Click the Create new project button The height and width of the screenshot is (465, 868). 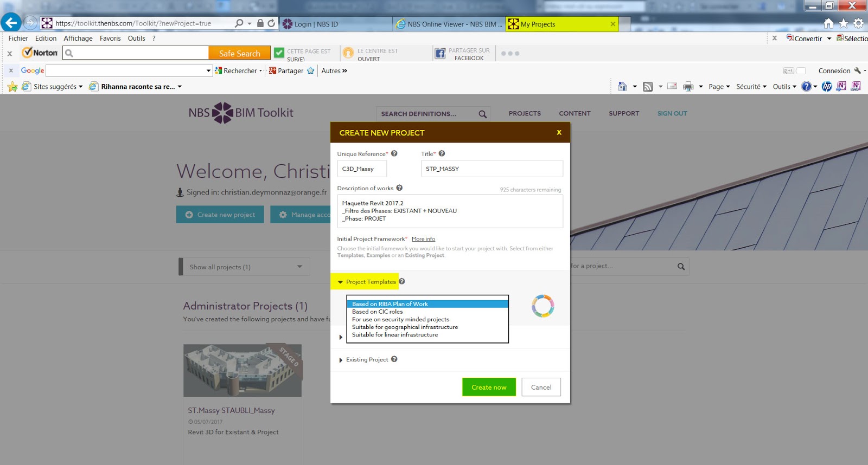tap(220, 215)
